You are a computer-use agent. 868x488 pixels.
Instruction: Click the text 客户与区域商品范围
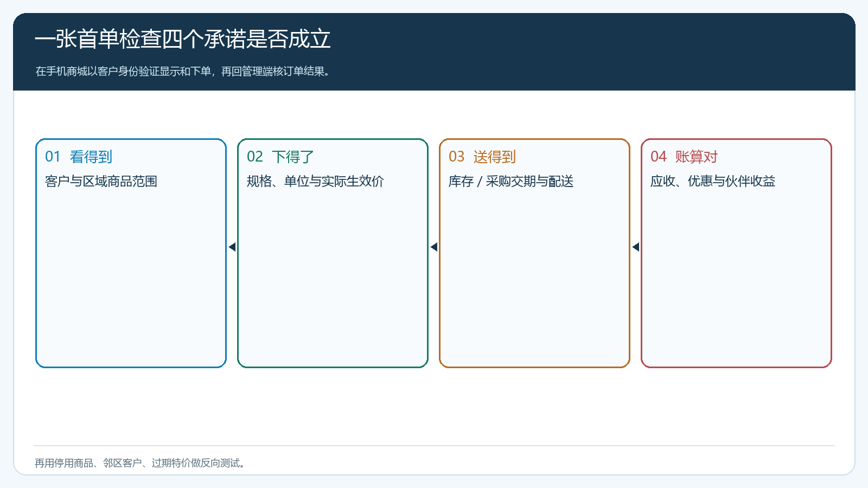coord(101,181)
